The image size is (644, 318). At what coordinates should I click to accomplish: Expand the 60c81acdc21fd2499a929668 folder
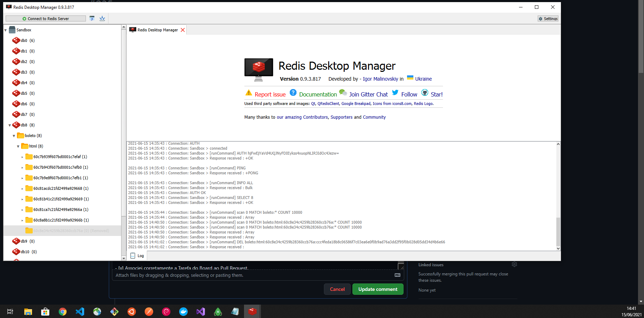coord(22,189)
